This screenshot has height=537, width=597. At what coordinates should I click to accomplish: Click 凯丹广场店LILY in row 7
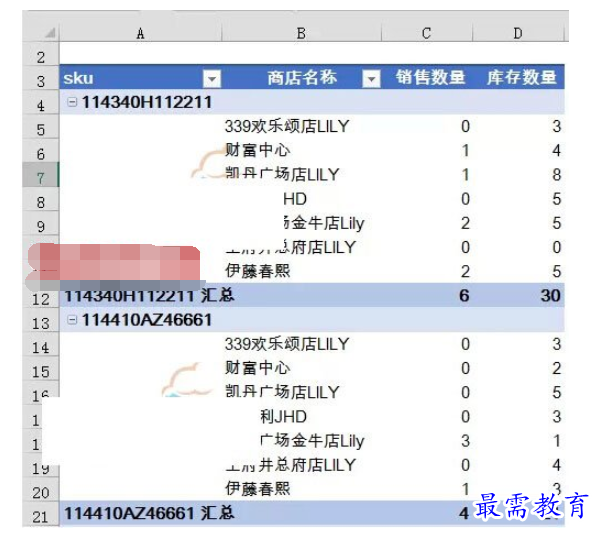pos(282,174)
